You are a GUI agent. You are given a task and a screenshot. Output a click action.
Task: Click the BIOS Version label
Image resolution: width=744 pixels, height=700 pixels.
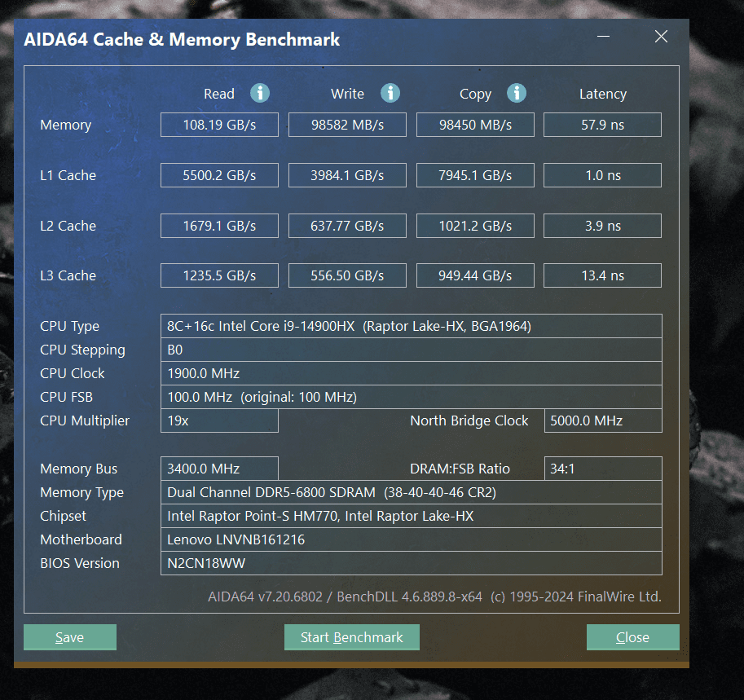point(80,563)
